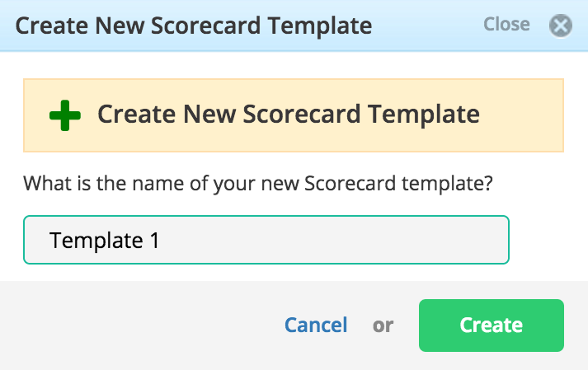Select the Create New Scorecard Template banner
The height and width of the screenshot is (370, 588).
[294, 115]
